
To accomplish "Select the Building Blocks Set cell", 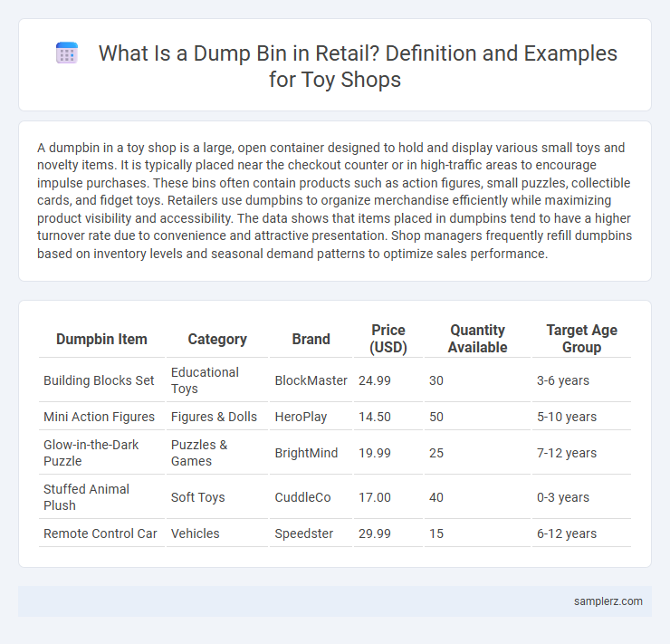I will 101,380.
